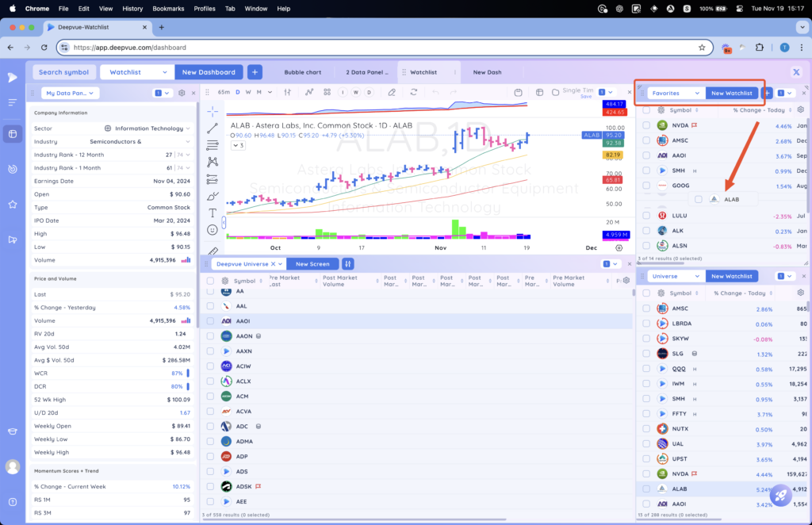Select the crosshair cursor tool on chart
Viewport: 812px width, 525px height.
(213, 111)
